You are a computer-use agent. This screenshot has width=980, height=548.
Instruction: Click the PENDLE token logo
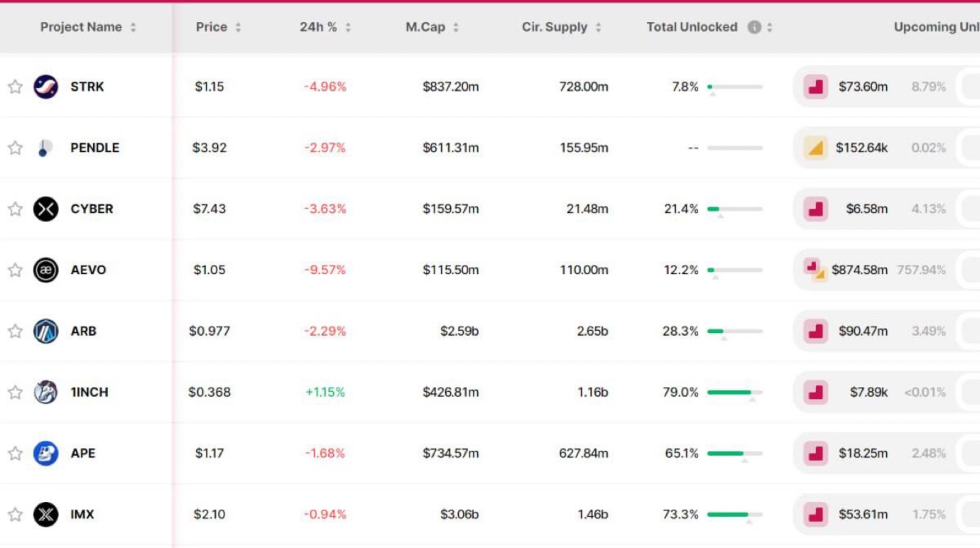pos(45,148)
